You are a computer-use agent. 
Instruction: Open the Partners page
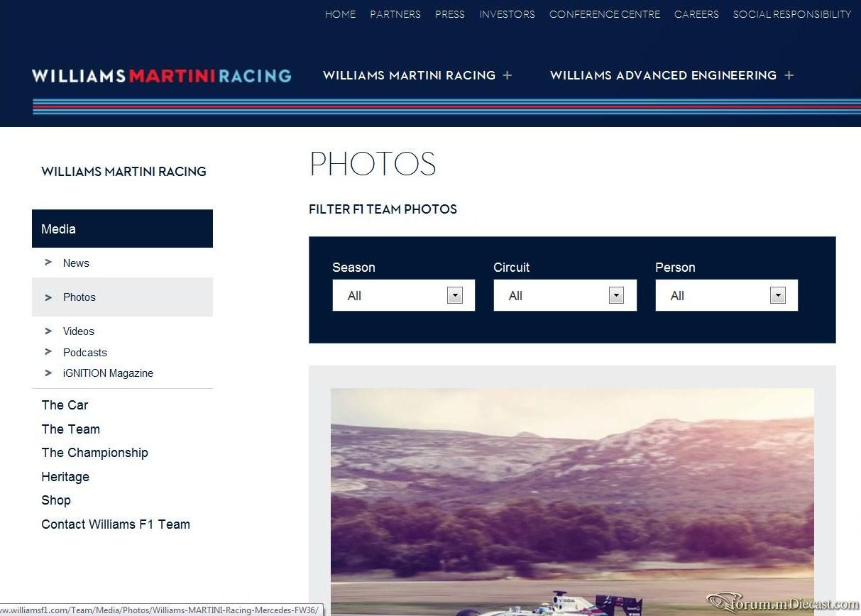click(x=395, y=14)
